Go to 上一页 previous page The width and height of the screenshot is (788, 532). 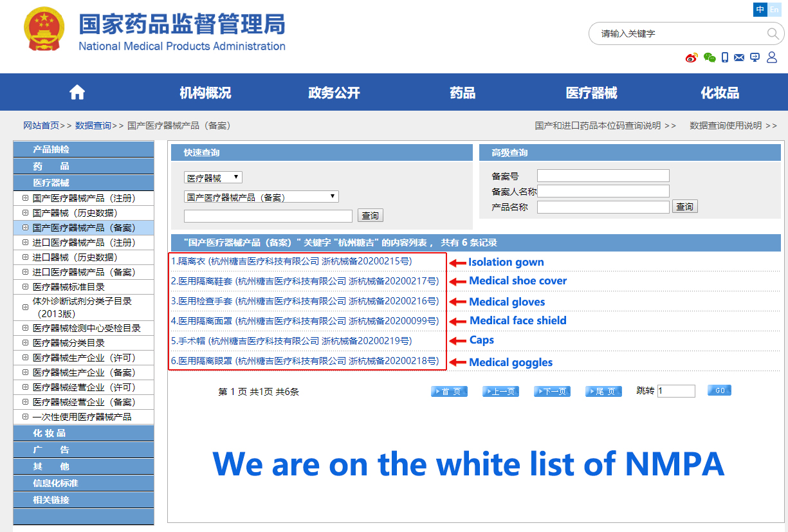pos(500,391)
